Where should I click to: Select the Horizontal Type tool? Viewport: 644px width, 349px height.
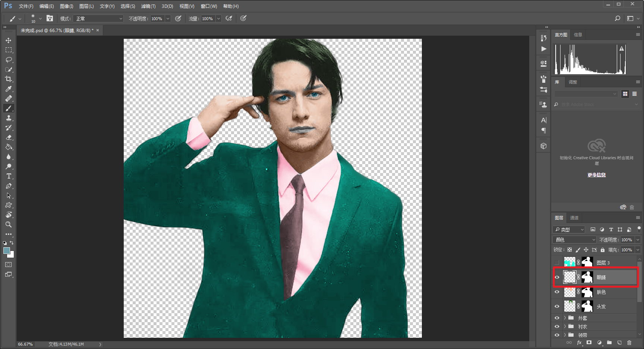9,176
